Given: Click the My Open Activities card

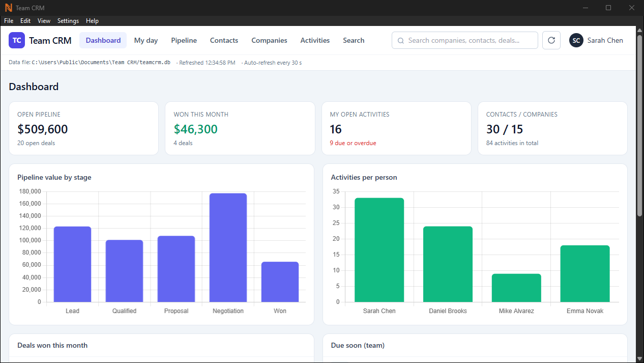Looking at the screenshot, I should coord(396,128).
